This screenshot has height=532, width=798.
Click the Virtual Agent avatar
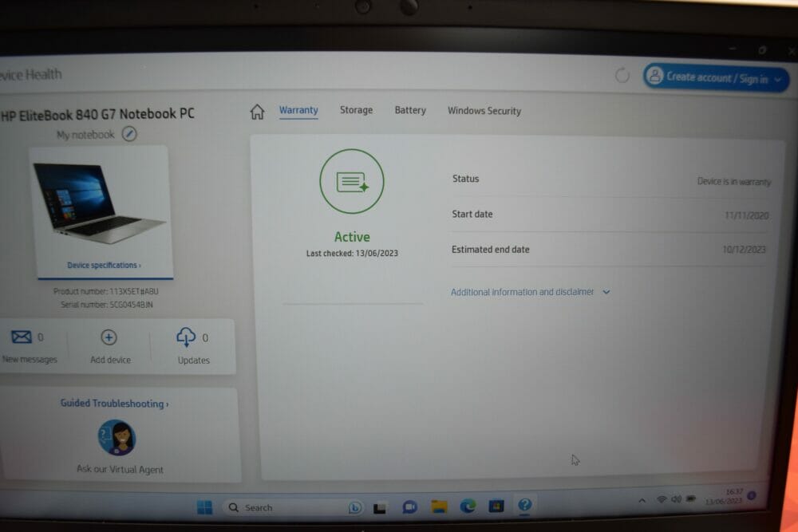click(117, 437)
